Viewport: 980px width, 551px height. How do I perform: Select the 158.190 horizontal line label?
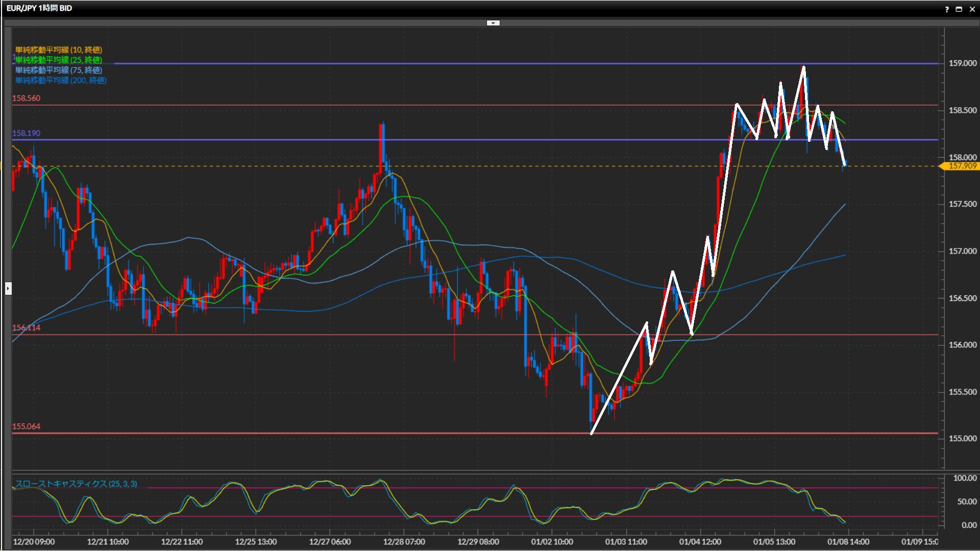pyautogui.click(x=26, y=133)
